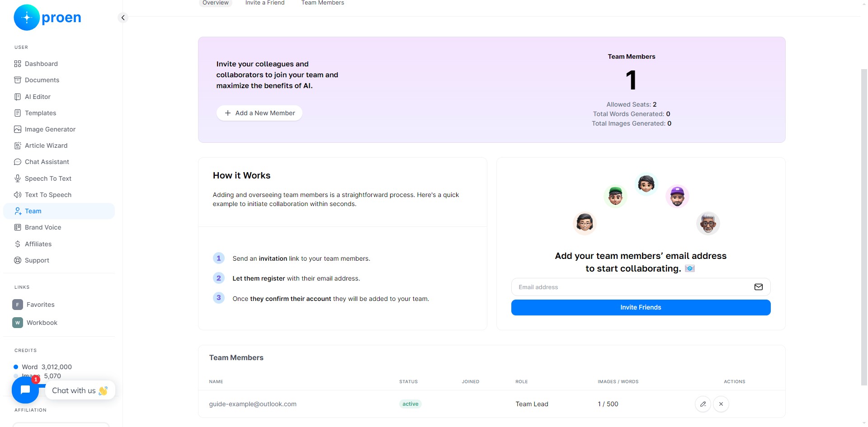Click the green-cap avatar thumbnail
This screenshot has width=868, height=427.
(615, 196)
